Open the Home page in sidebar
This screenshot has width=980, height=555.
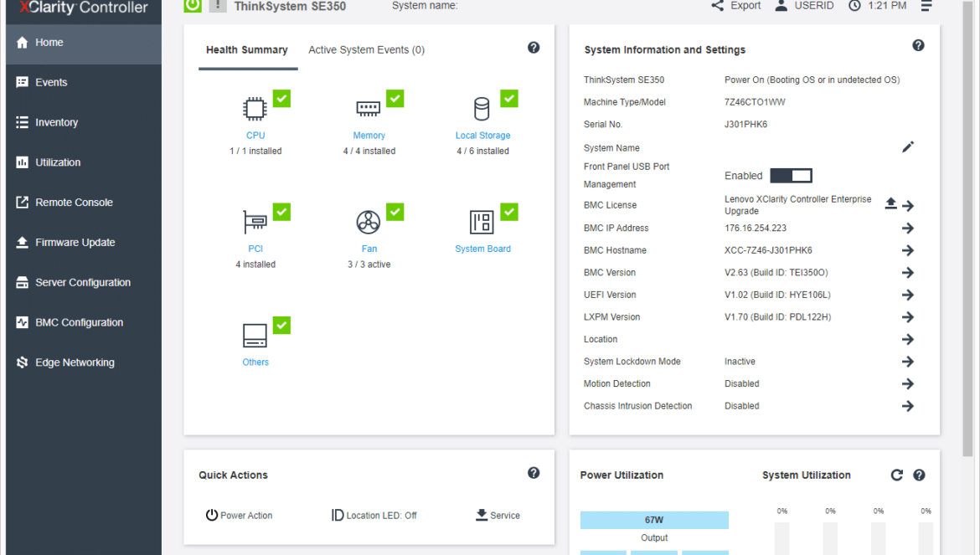(x=84, y=43)
